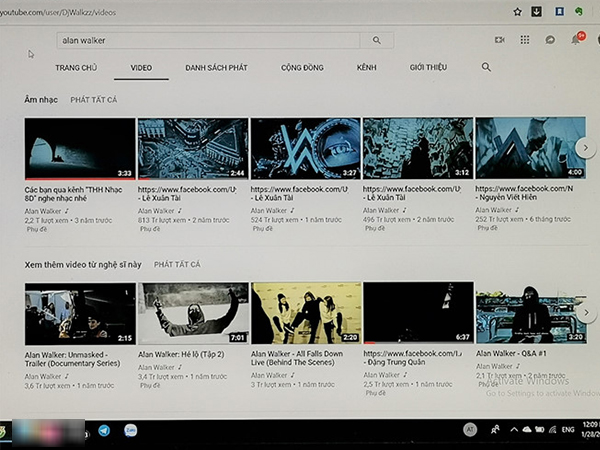600x450 pixels.
Task: Open the People icon in system tray
Action: click(x=495, y=430)
